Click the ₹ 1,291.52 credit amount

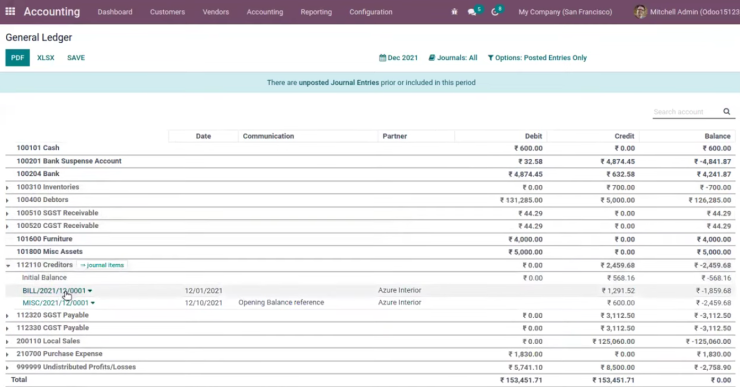618,291
